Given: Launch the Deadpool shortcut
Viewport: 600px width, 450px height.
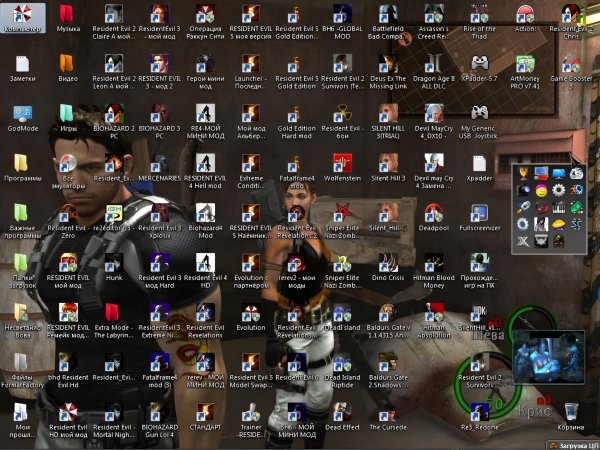Looking at the screenshot, I should (434, 217).
